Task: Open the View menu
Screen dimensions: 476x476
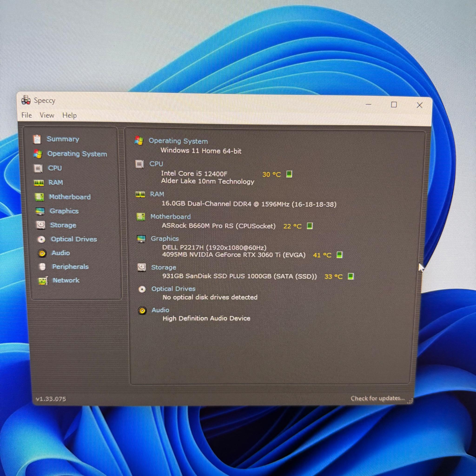Action: tap(47, 115)
